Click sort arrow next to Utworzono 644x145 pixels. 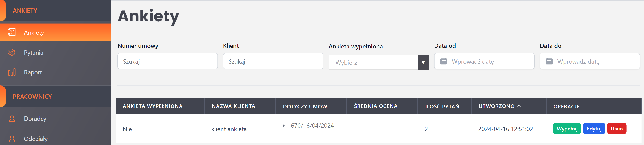pyautogui.click(x=519, y=106)
